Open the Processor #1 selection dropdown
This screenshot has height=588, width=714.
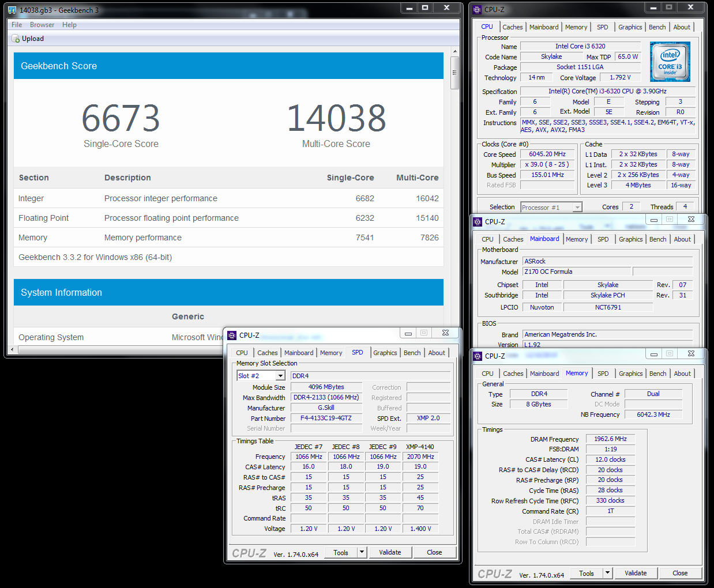[x=577, y=208]
